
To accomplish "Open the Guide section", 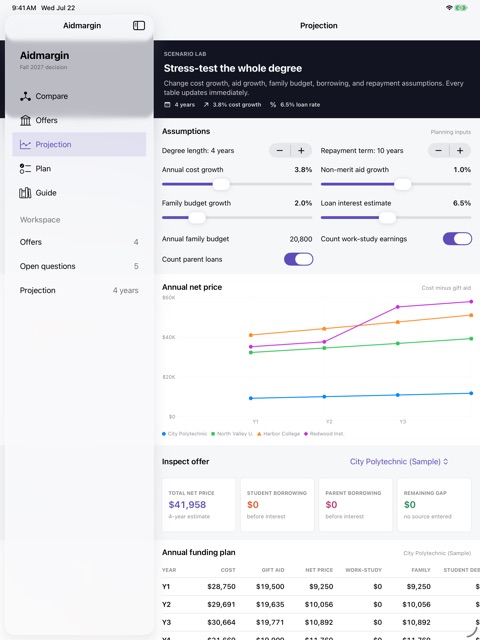I will 79,193.
